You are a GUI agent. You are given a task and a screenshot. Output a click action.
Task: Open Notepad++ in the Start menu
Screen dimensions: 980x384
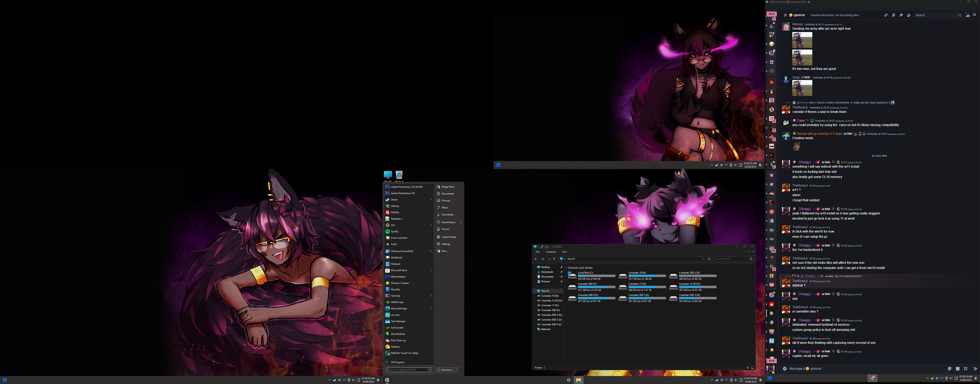click(409, 219)
